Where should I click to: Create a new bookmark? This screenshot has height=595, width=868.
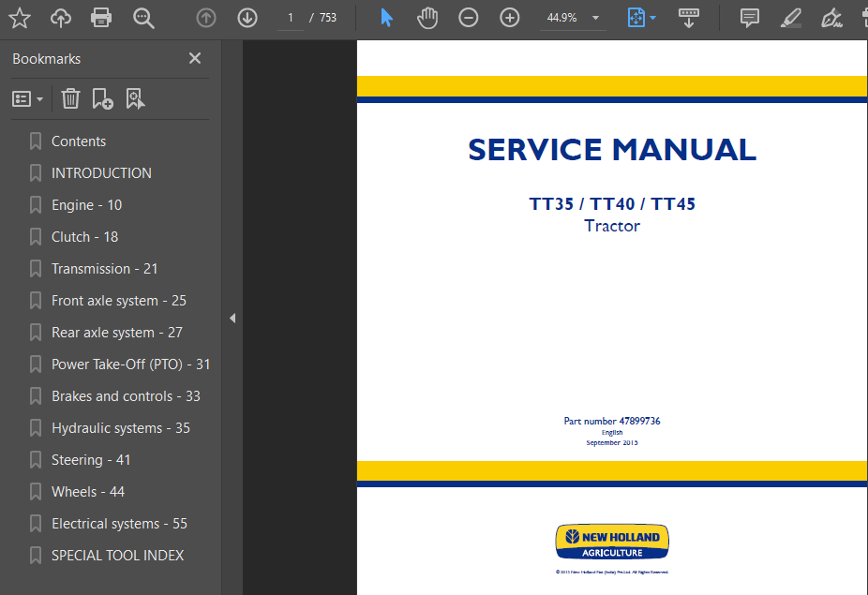(103, 98)
